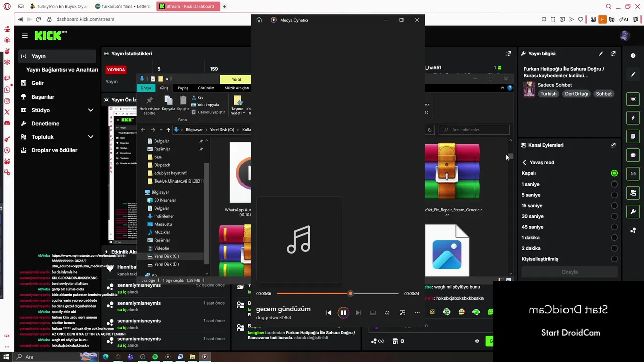Screen dimensions: 644x362
Task: Open File Explorer recent locations dropdown arrow
Action: click(160, 130)
